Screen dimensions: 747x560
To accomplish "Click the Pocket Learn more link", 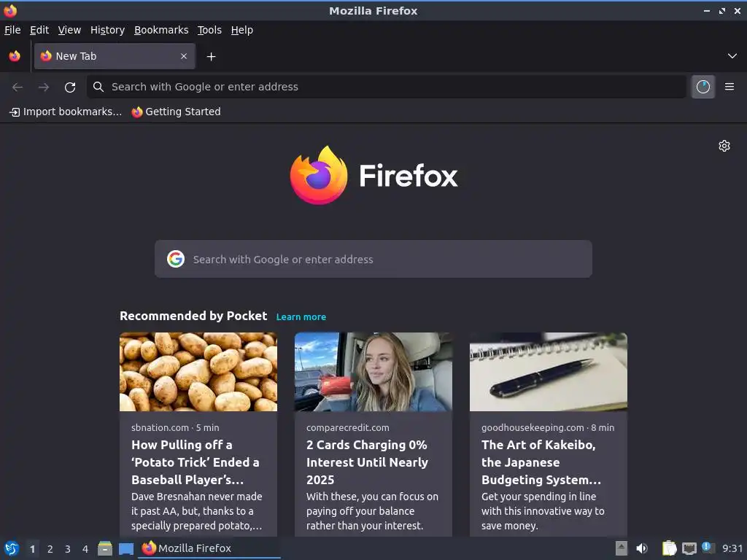I will (301, 317).
